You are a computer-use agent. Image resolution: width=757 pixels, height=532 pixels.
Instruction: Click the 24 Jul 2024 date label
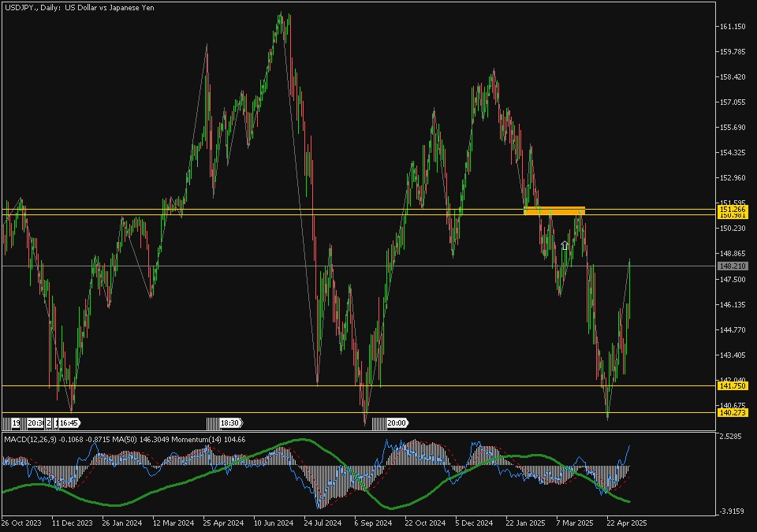tap(323, 523)
